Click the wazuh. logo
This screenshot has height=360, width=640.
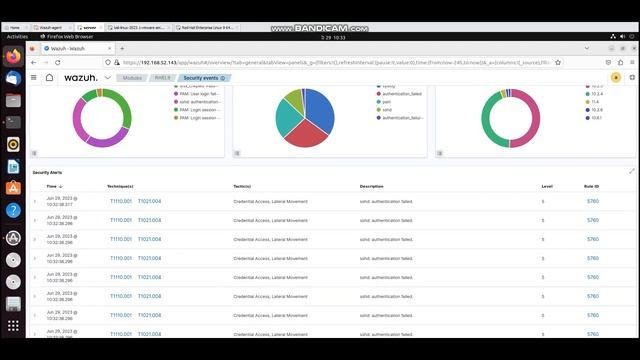click(81, 78)
